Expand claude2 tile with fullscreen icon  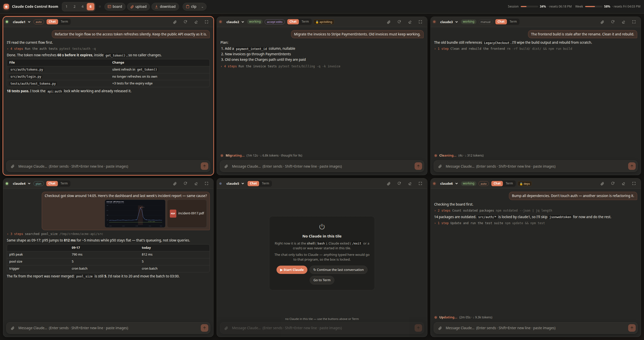tap(420, 22)
